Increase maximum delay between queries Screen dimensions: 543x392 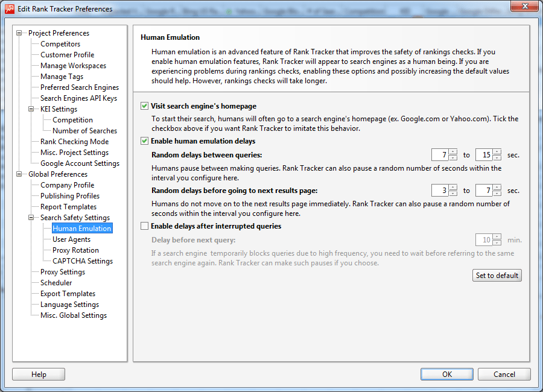(x=497, y=152)
